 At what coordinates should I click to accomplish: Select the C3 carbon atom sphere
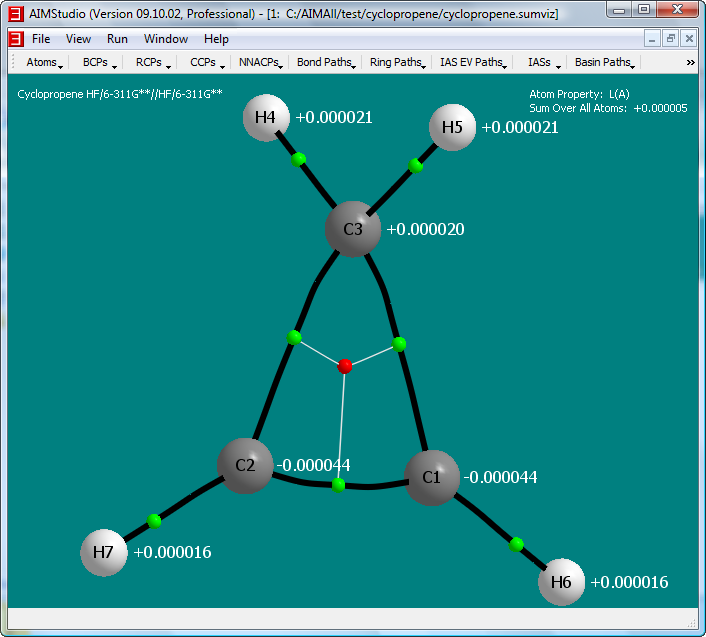(353, 229)
